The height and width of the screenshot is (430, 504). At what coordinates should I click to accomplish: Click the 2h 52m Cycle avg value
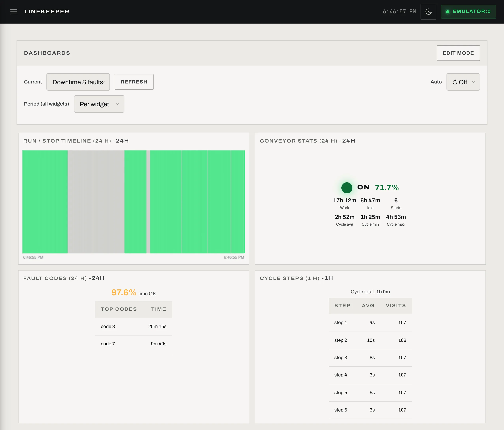pos(344,217)
